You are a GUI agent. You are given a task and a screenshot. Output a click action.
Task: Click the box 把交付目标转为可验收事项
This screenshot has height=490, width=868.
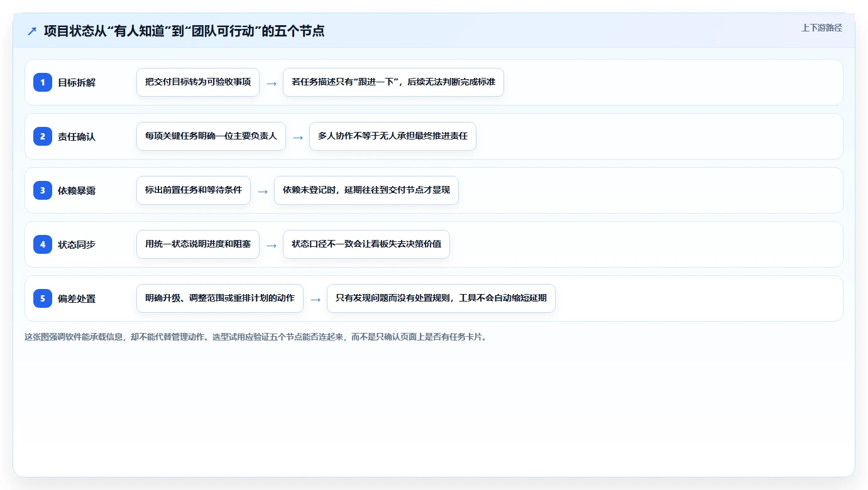click(x=198, y=82)
